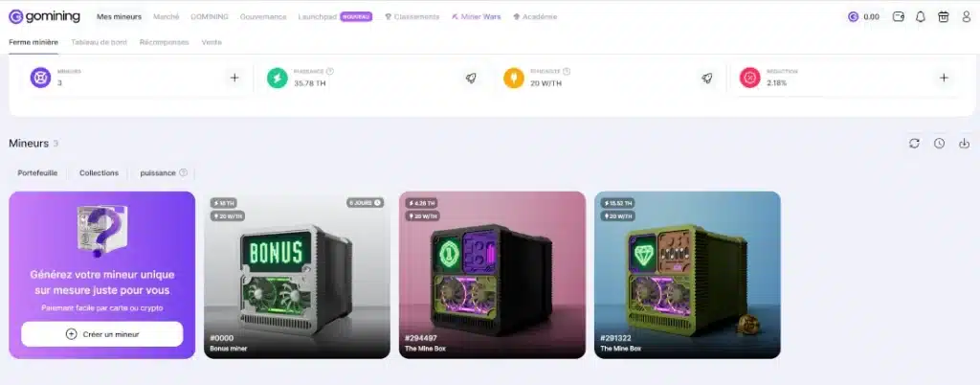This screenshot has height=385, width=980.
Task: Click the rocket icon next to efficiency
Action: 707,79
